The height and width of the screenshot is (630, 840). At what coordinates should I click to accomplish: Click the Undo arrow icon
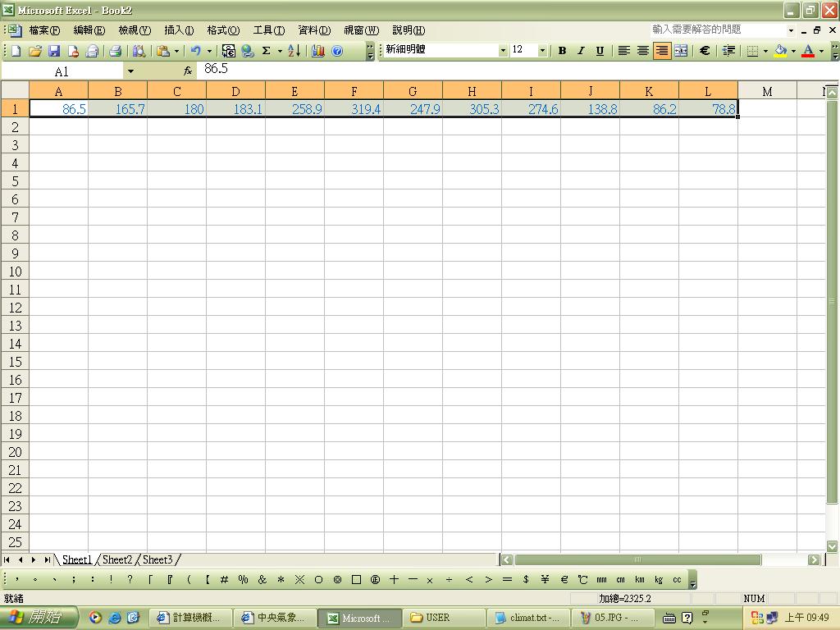point(195,51)
